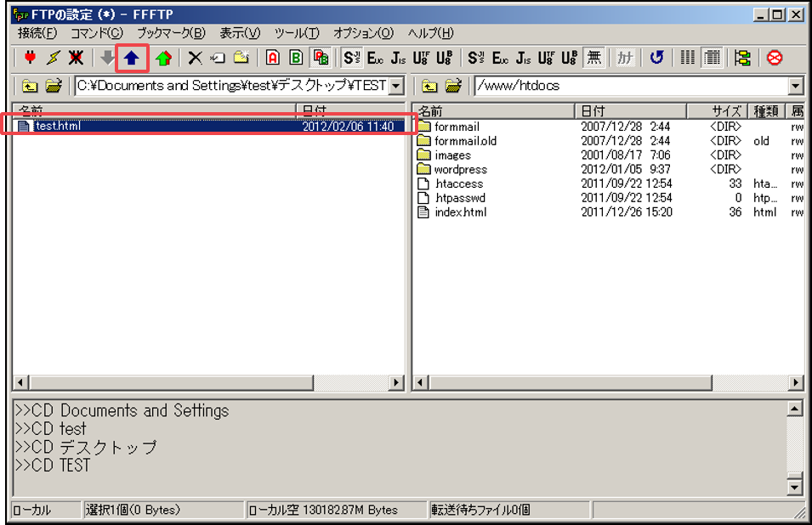The width and height of the screenshot is (812, 525).
Task: Click the gray Download arrow icon
Action: (x=107, y=58)
